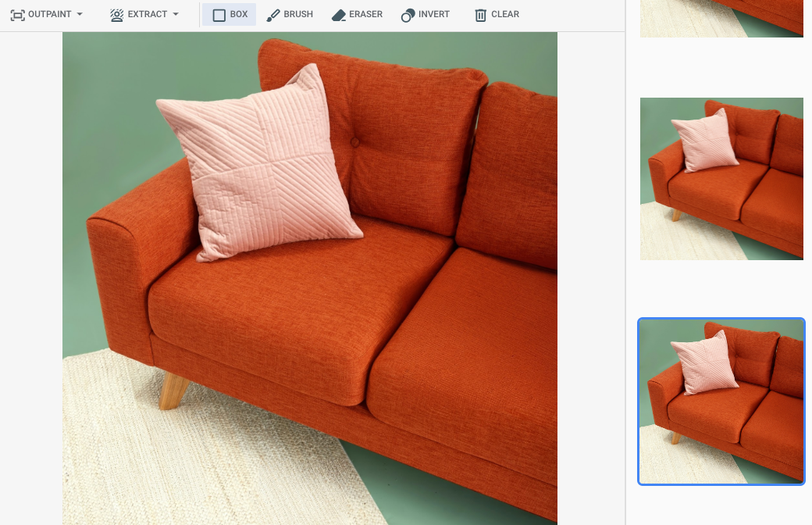
Task: Click the Outpaint expand-frame icon
Action: (x=17, y=14)
